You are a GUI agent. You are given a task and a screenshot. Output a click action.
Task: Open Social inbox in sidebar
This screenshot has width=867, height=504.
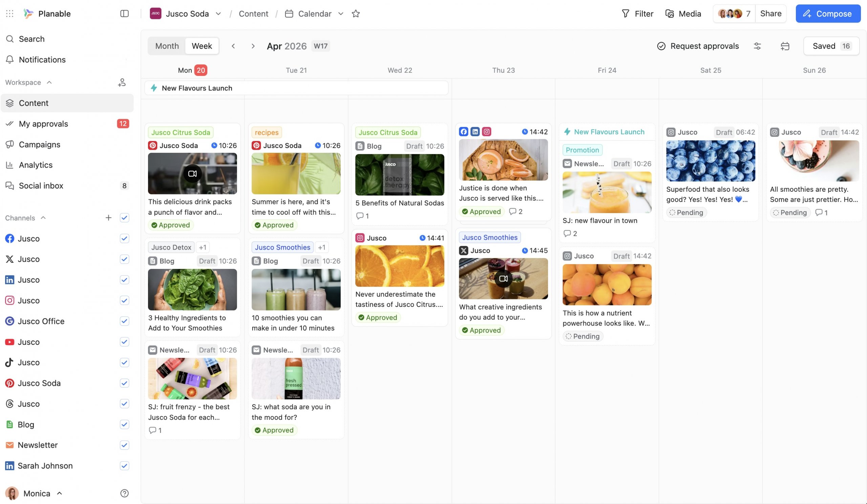(67, 185)
